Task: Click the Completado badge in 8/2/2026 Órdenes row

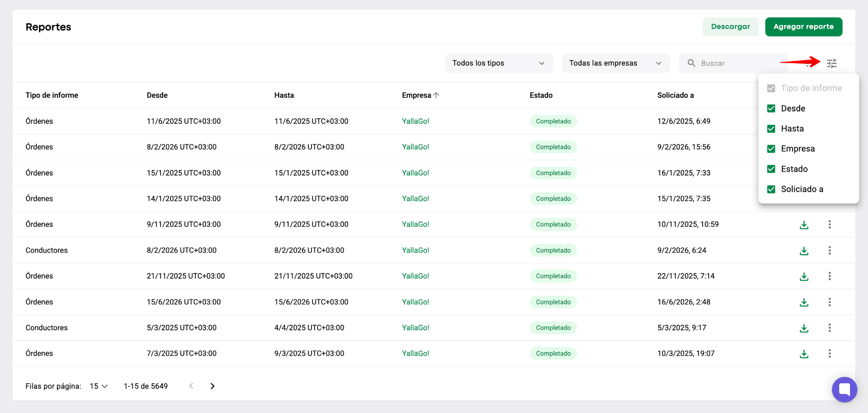Action: coord(553,147)
